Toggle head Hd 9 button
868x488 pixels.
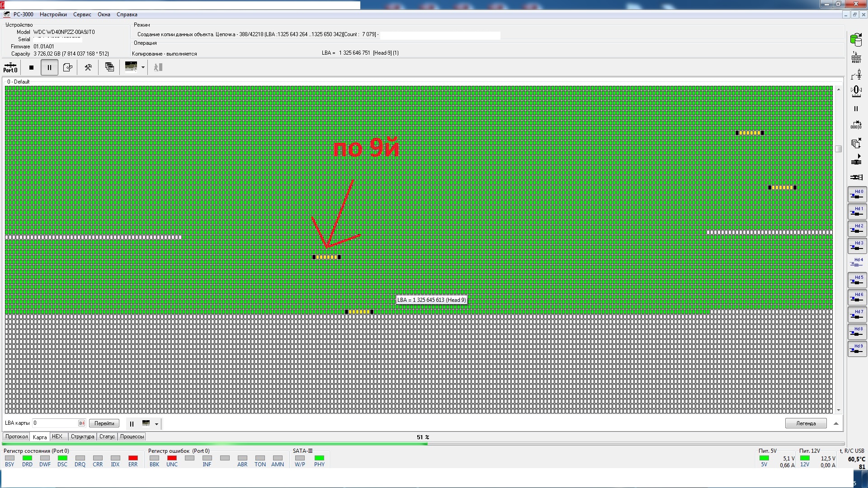(857, 348)
